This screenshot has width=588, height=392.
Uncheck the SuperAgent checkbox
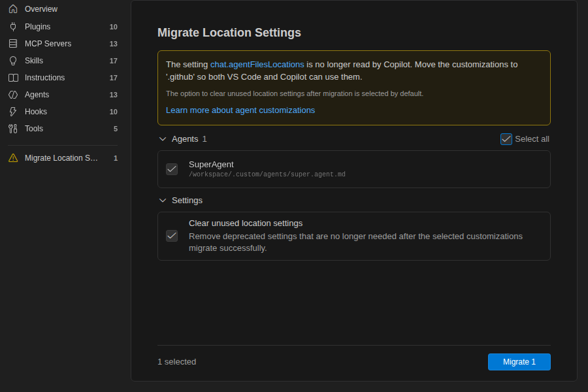pos(172,169)
